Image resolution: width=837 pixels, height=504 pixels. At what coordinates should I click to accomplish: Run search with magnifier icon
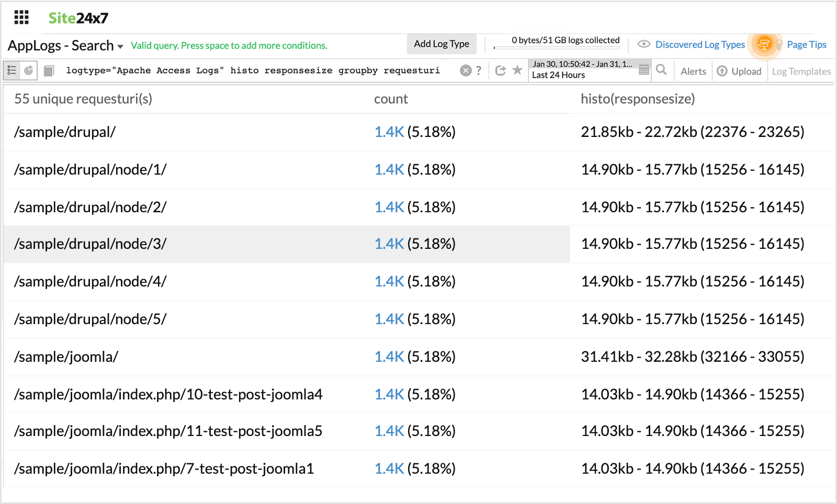coord(661,70)
